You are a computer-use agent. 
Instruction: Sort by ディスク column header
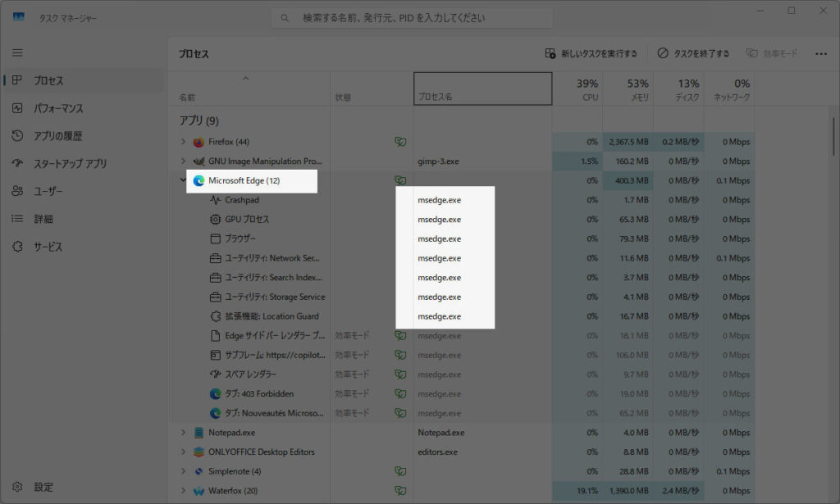click(x=678, y=89)
